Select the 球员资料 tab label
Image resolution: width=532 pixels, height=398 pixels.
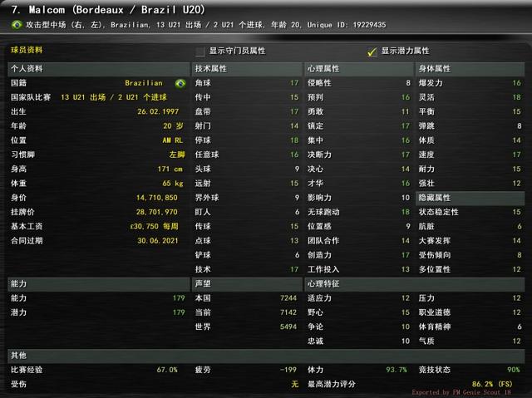click(27, 50)
